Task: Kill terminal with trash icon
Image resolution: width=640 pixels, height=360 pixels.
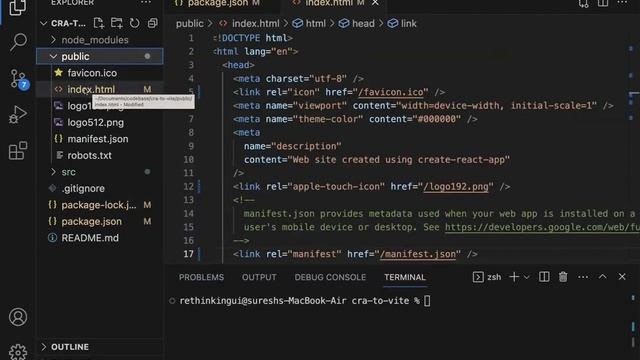Action: coord(563,277)
